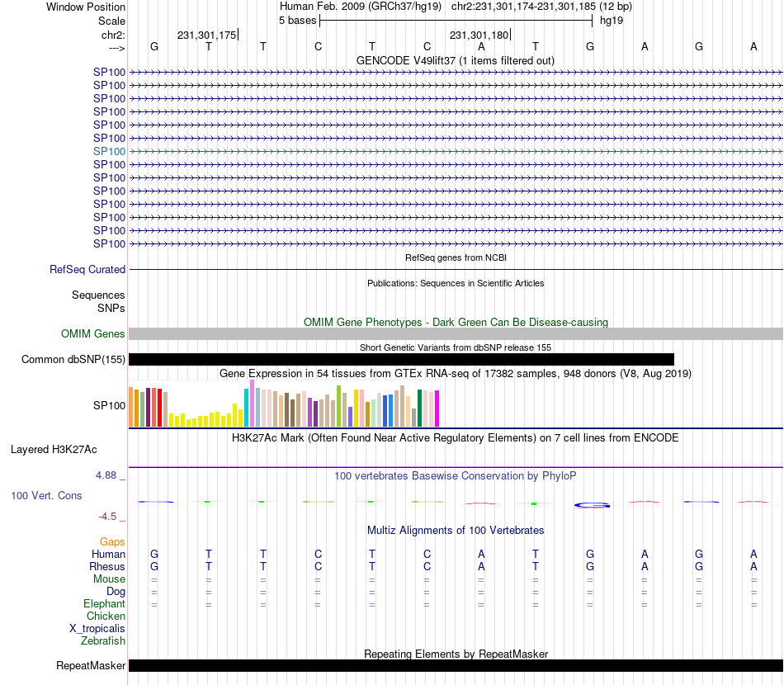Click SP100 label beside the GTEx bar chart

point(109,405)
